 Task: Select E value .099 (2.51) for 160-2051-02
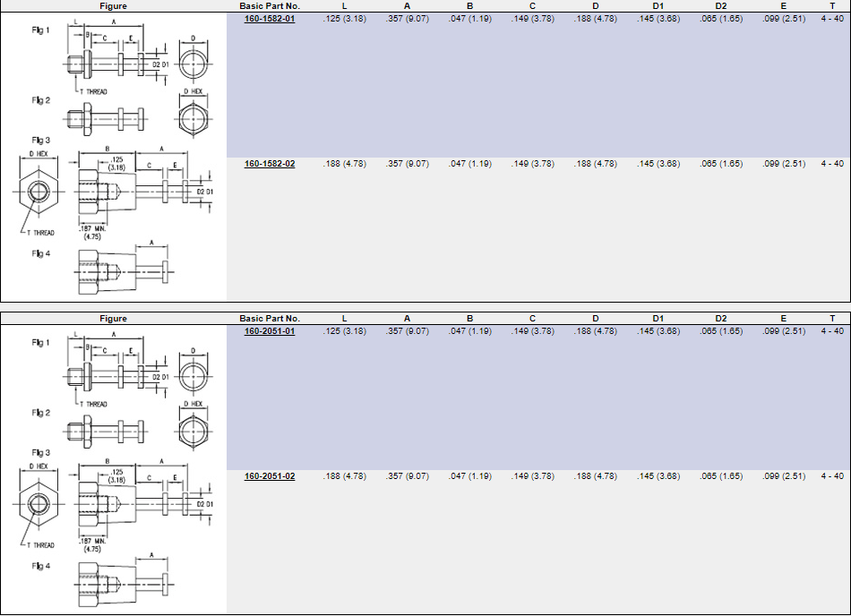(x=783, y=476)
